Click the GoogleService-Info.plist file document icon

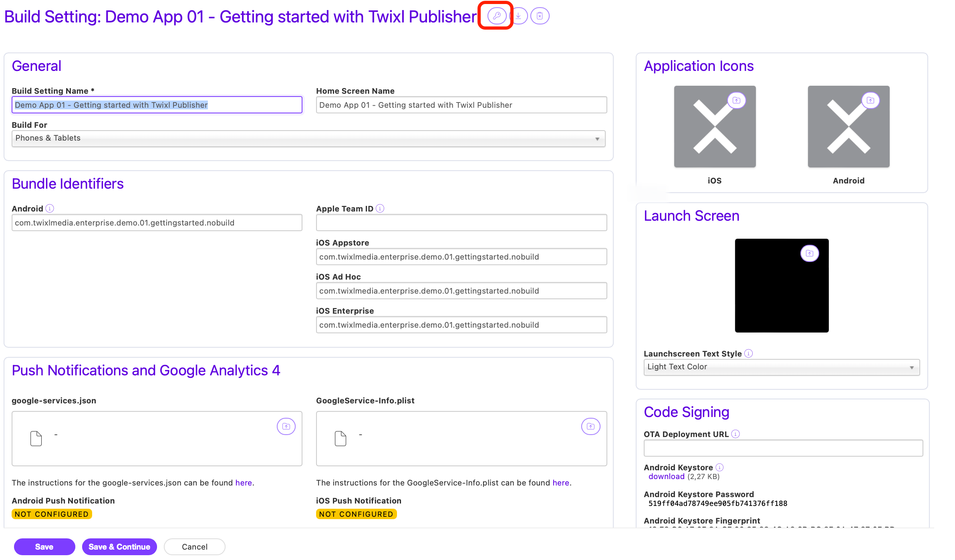[340, 439]
